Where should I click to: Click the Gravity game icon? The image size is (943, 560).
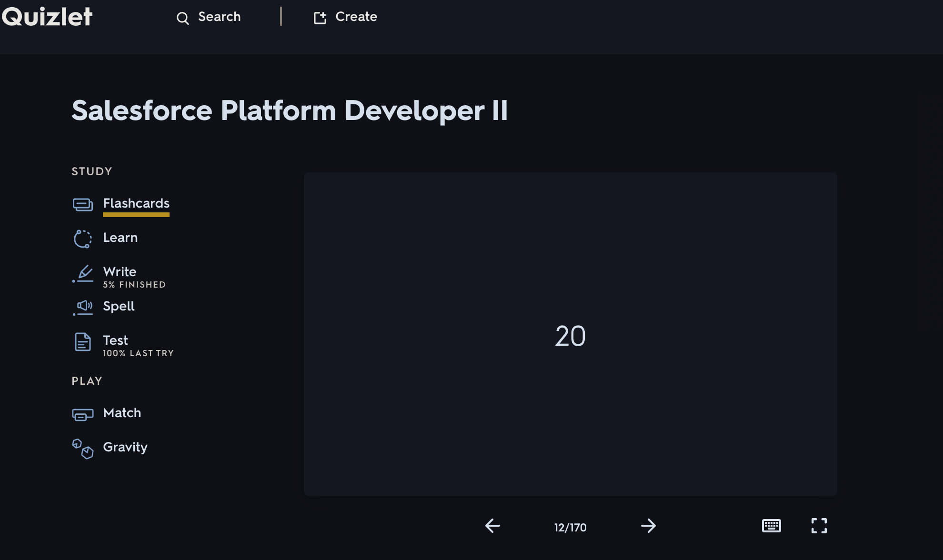tap(83, 449)
